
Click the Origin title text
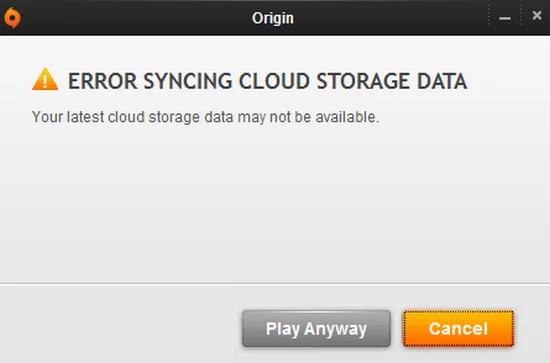pyautogui.click(x=273, y=18)
